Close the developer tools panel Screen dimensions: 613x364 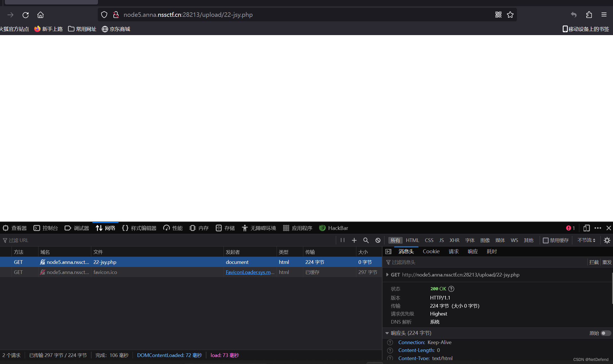[609, 228]
